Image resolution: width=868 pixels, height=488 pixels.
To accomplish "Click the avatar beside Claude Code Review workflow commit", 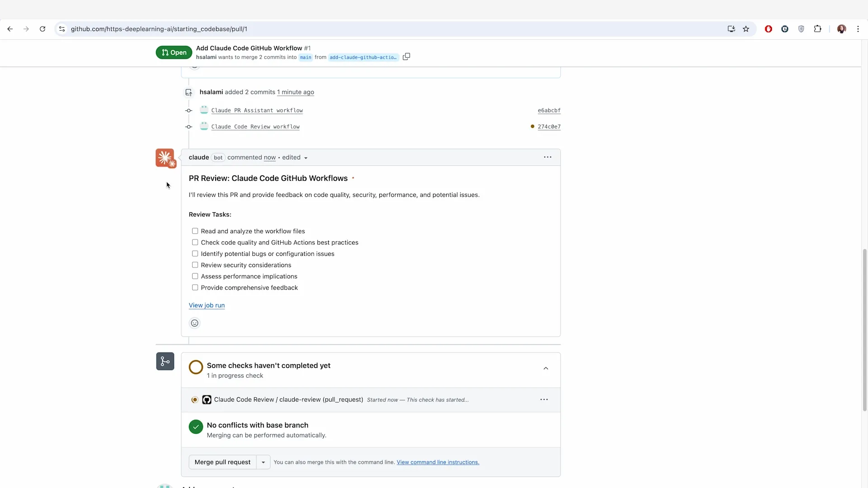I will click(204, 126).
